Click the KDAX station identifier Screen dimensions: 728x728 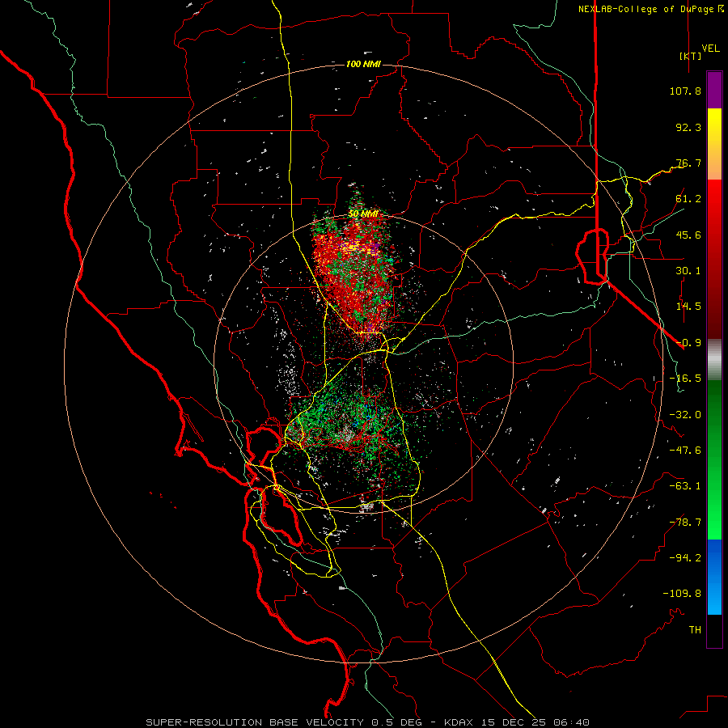click(459, 722)
